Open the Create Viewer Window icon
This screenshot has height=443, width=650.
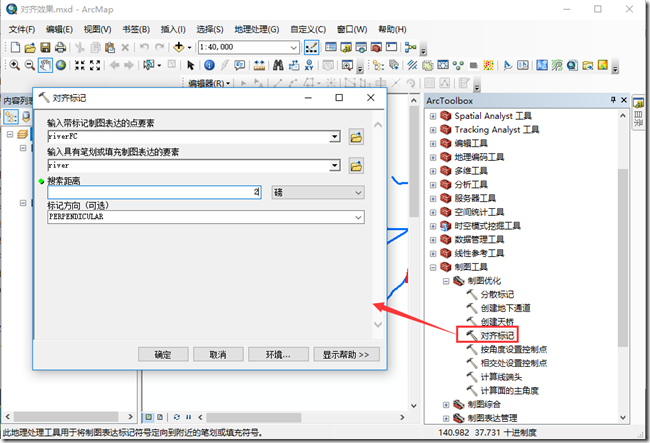347,65
